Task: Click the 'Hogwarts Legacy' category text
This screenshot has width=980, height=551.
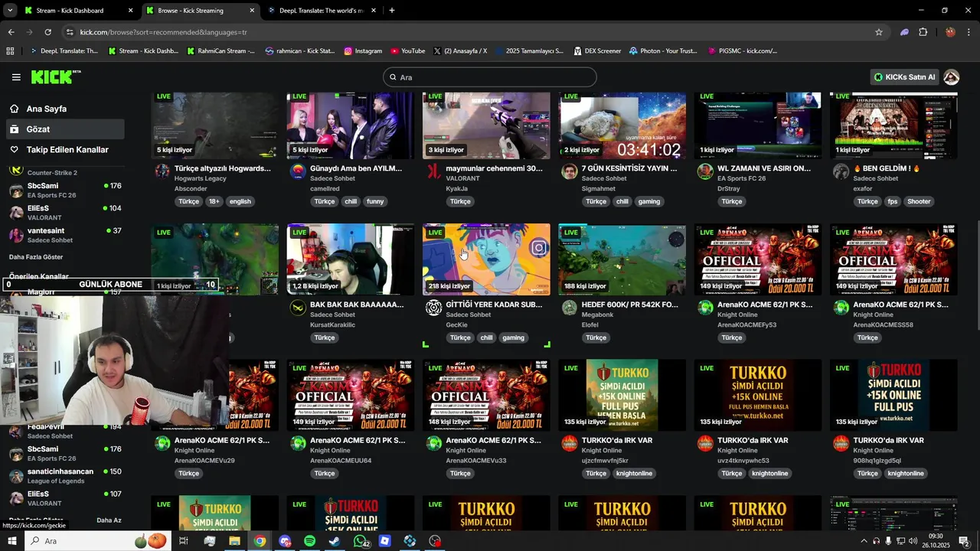Action: (201, 178)
